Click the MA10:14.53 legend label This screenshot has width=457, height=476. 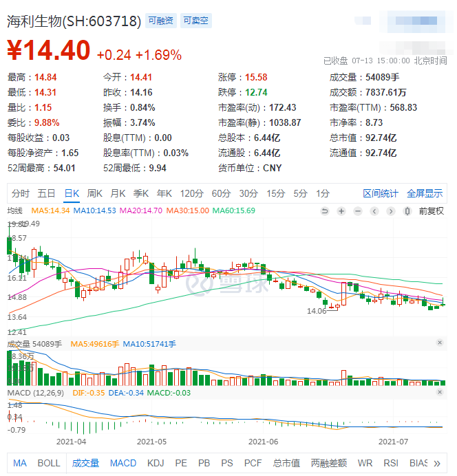pos(95,210)
